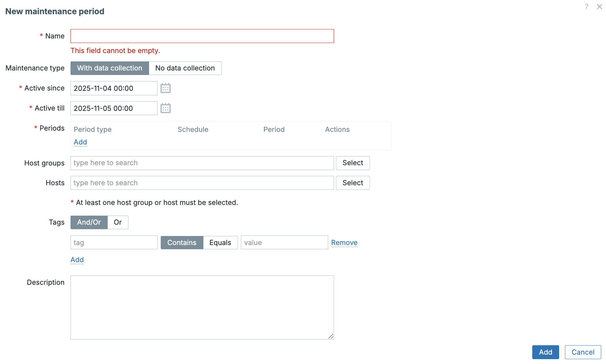
Task: Click the tag value input field
Action: tap(284, 242)
